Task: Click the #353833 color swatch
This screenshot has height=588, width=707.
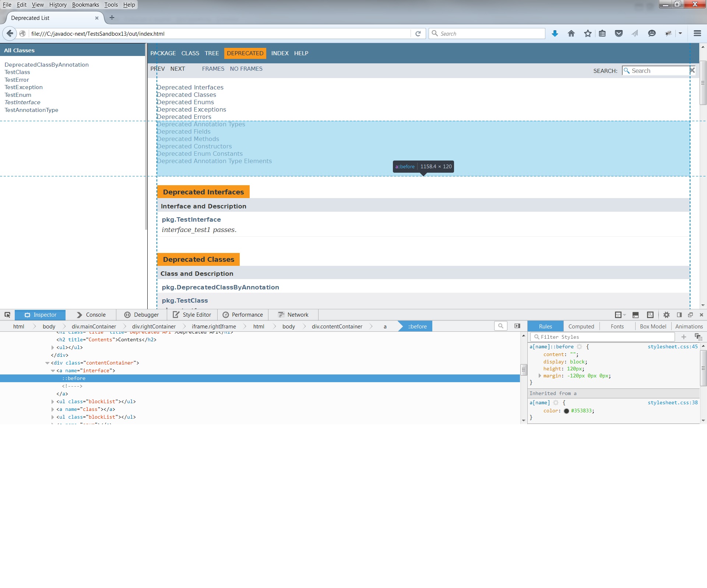Action: coord(566,411)
